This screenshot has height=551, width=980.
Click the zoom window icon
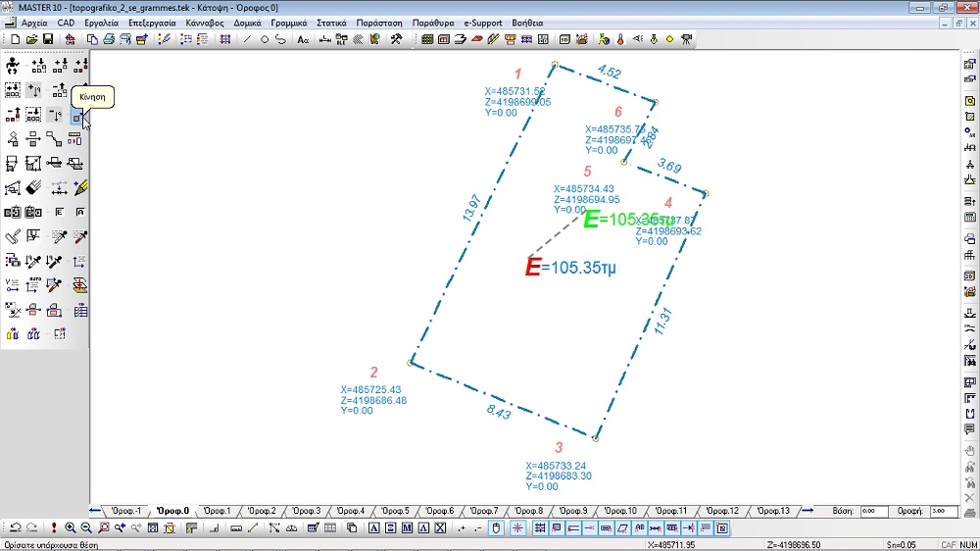pos(103,527)
